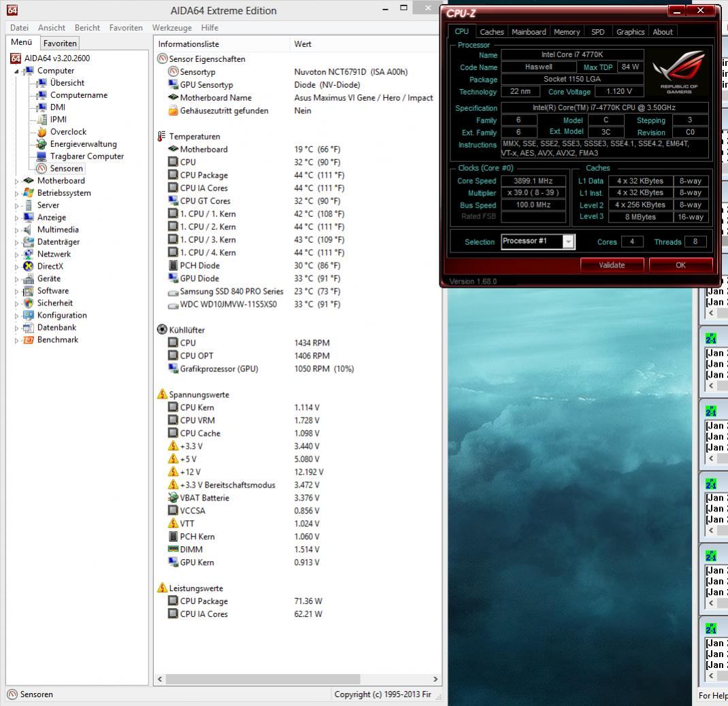
Task: Click the Sensoren tree icon
Action: 42,169
